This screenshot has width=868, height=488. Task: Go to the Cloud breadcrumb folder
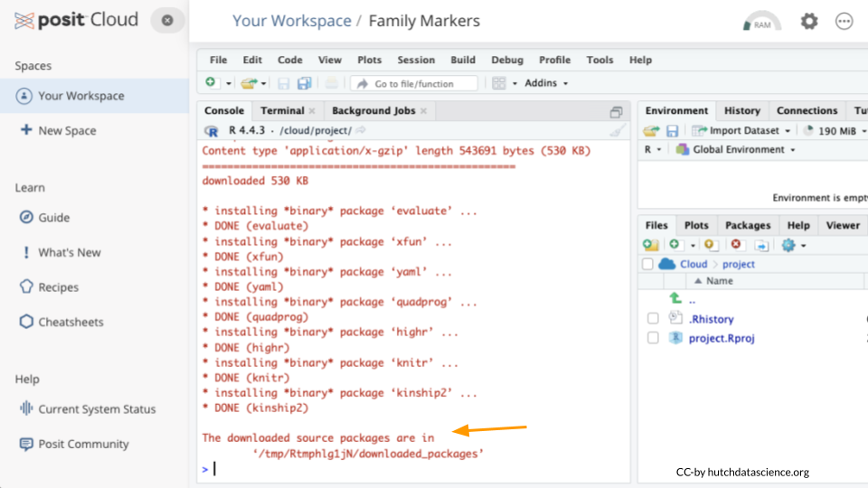pyautogui.click(x=693, y=264)
